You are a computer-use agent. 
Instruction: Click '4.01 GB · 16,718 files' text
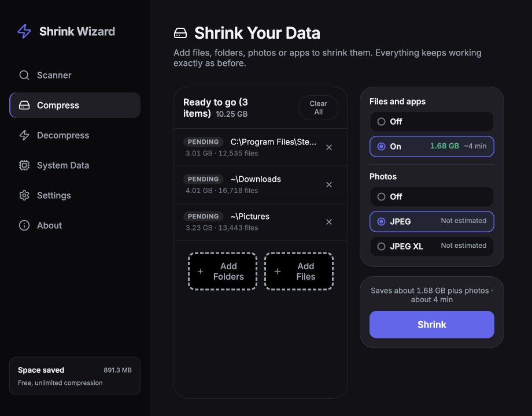pyautogui.click(x=222, y=191)
